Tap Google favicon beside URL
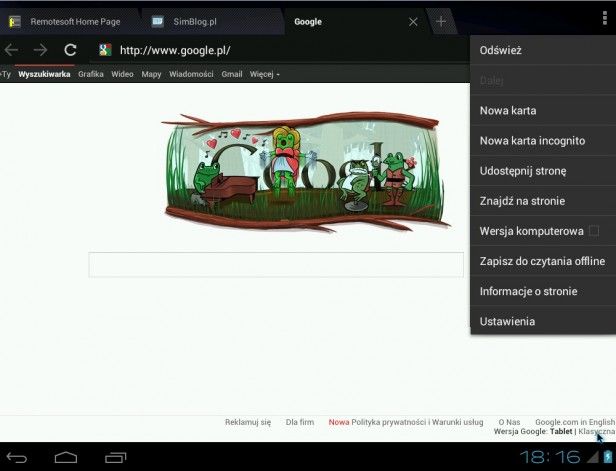The width and height of the screenshot is (616, 471). [105, 50]
